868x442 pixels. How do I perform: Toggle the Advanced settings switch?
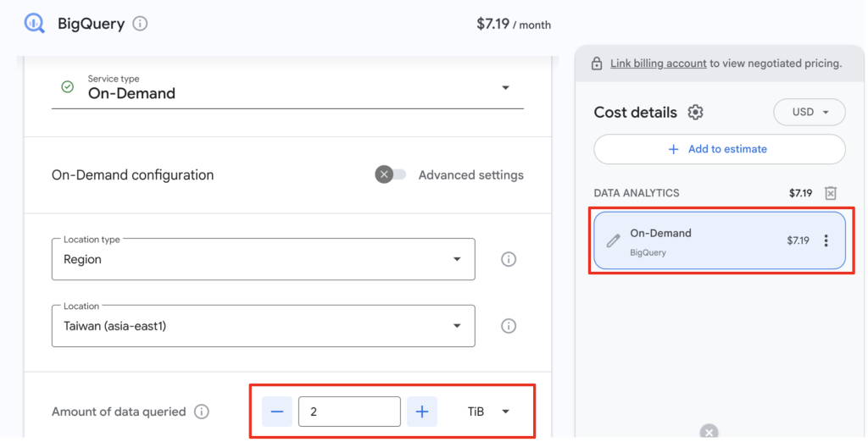[390, 174]
